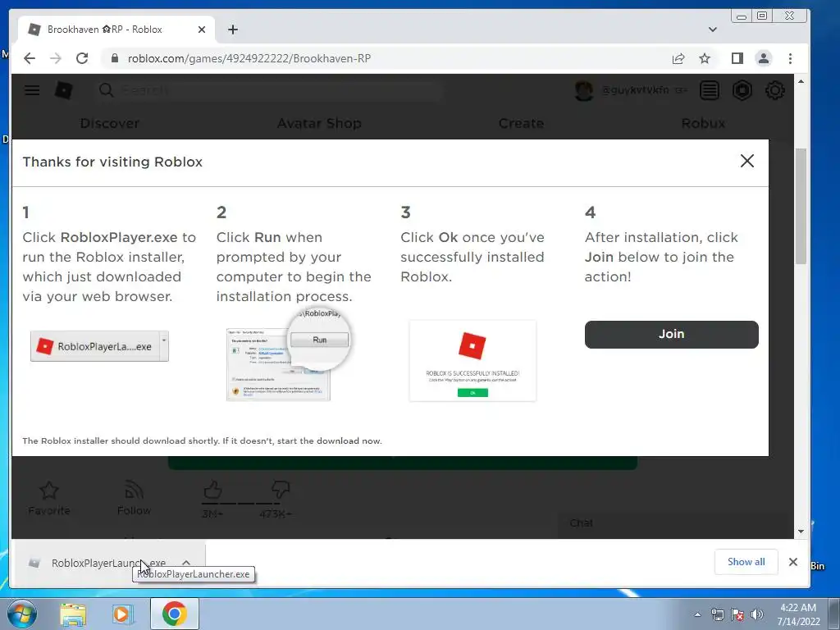Follow the game via the feed icon
This screenshot has height=630, width=840.
tap(134, 491)
